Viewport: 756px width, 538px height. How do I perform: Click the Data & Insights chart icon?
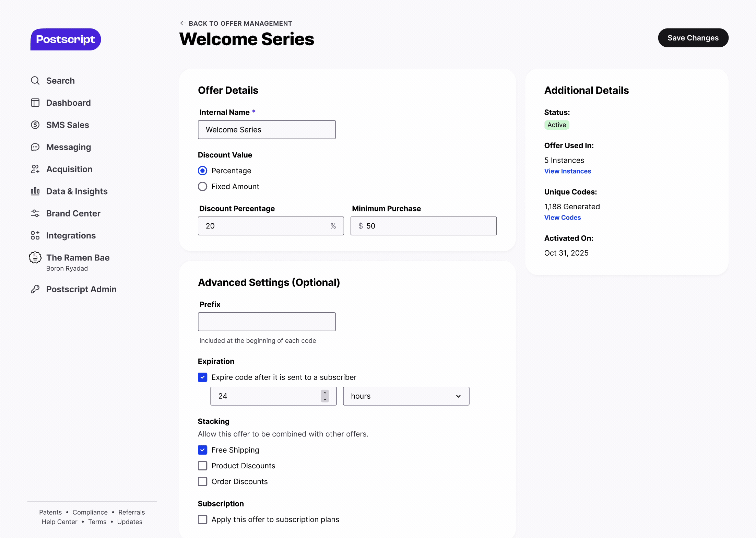point(35,191)
